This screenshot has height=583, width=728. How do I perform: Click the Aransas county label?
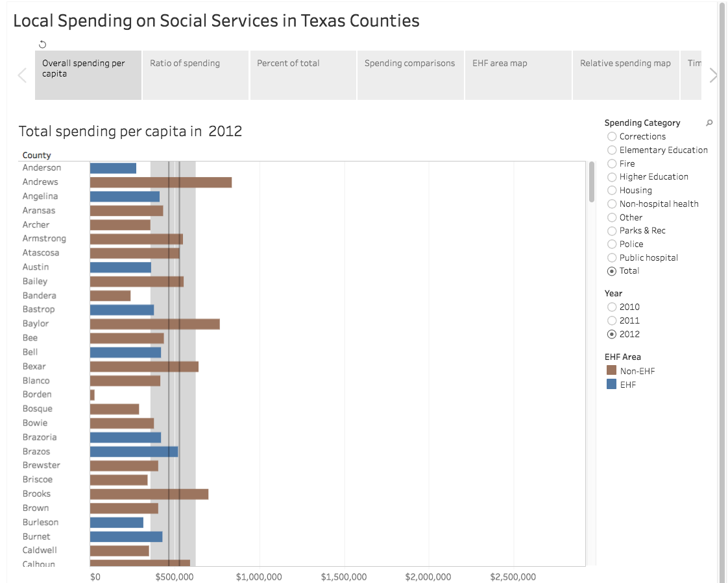(39, 210)
